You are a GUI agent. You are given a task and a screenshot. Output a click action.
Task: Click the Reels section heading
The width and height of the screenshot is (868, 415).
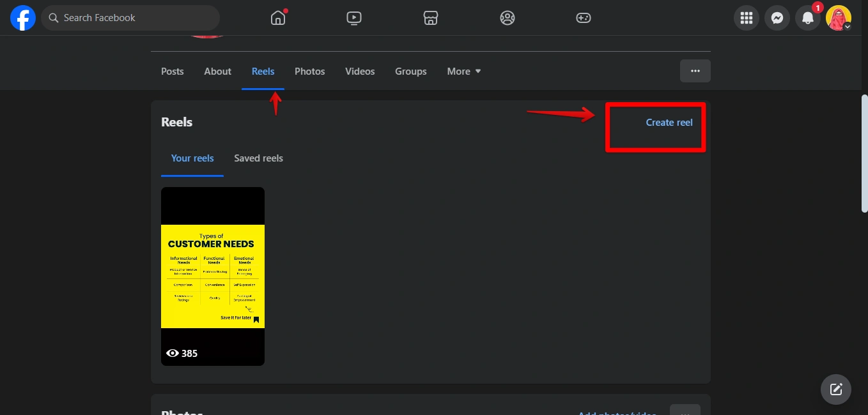tap(177, 123)
